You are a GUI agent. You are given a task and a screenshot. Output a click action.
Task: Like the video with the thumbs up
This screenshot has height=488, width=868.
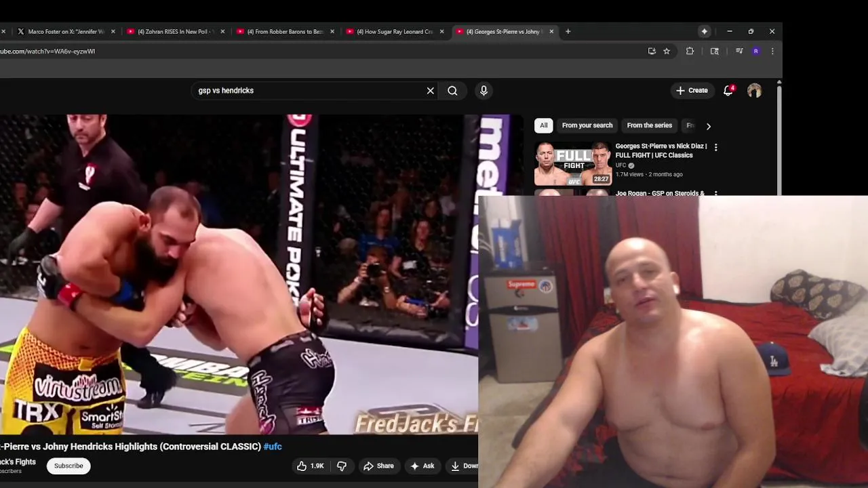(310, 466)
